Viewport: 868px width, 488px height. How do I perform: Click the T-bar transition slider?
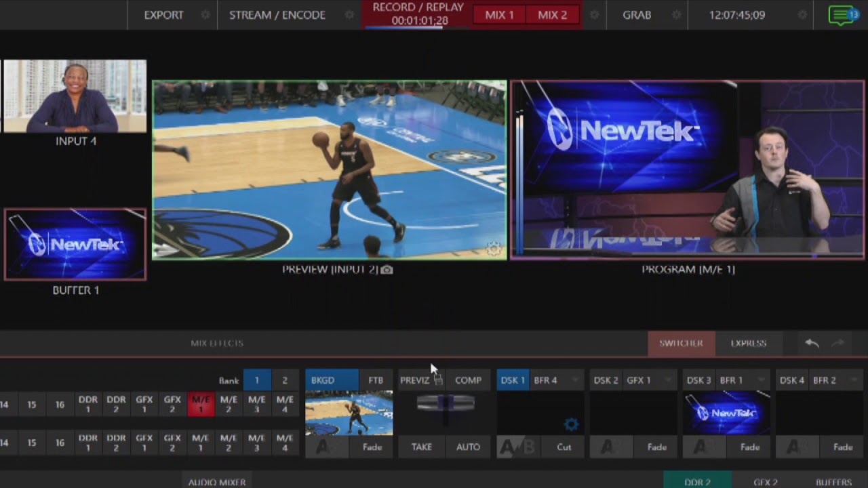point(445,403)
